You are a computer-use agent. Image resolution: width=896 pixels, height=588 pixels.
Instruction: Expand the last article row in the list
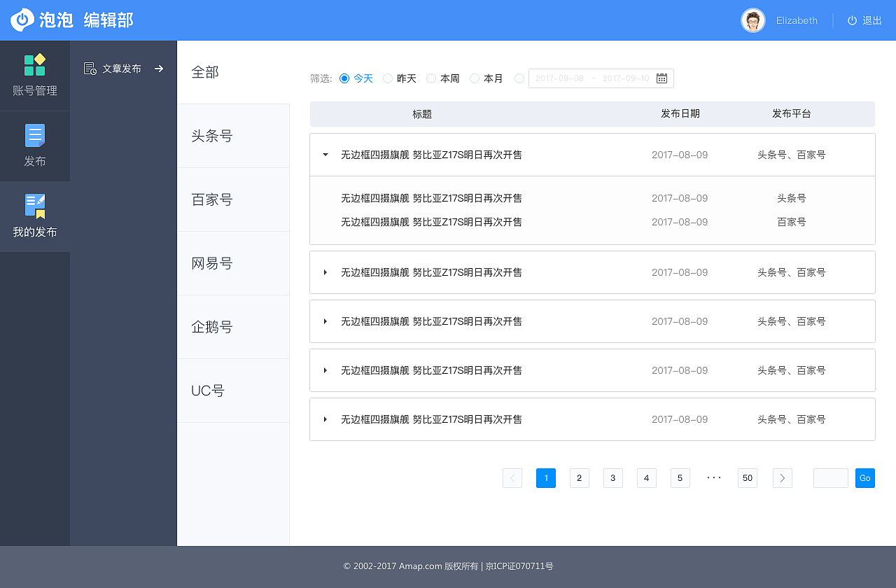[x=324, y=419]
